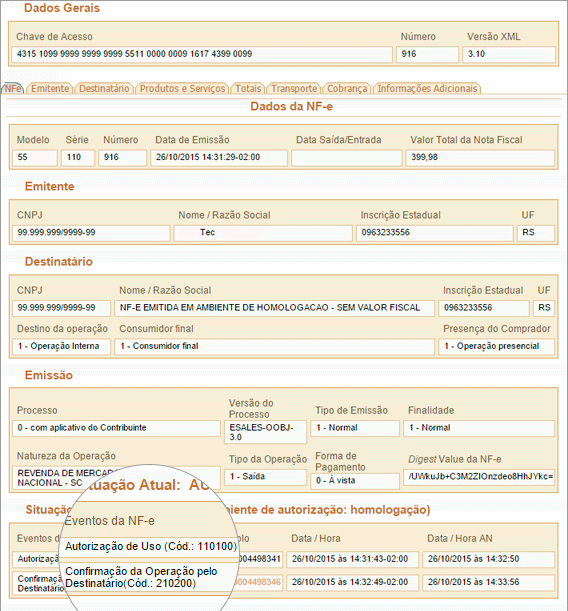Click the Chave de Acesso field
Viewport: 568px width, 611px height.
pyautogui.click(x=202, y=54)
